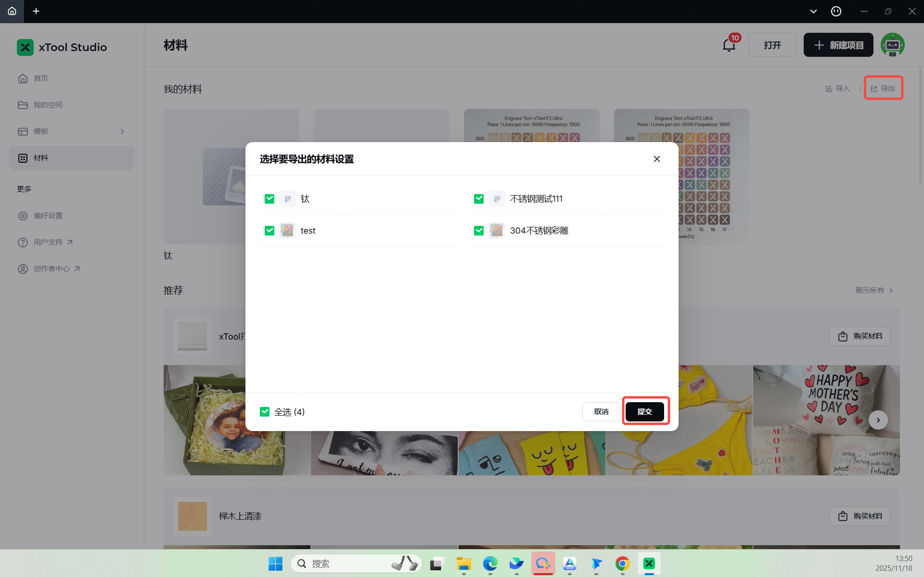The height and width of the screenshot is (577, 924).
Task: Click the 提交 submit button
Action: (644, 412)
